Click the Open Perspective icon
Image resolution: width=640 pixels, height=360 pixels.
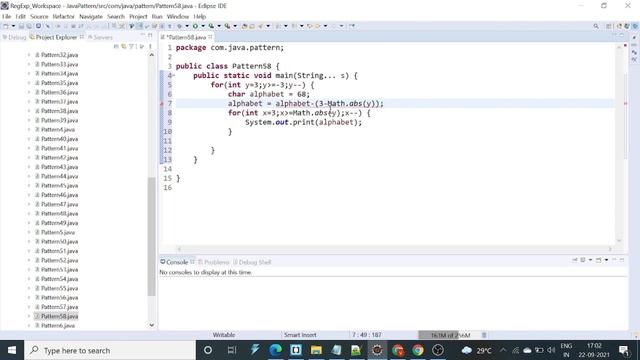609,26
